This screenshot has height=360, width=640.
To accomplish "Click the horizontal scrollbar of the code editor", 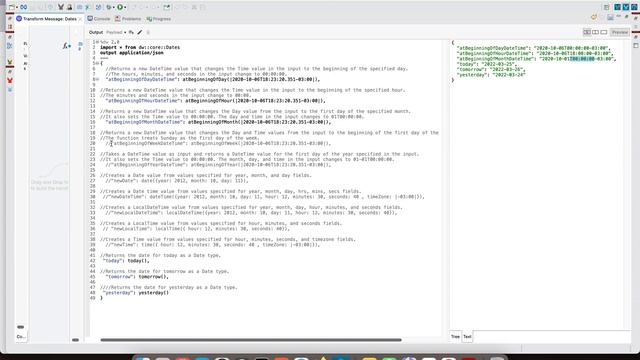I will pos(251,340).
